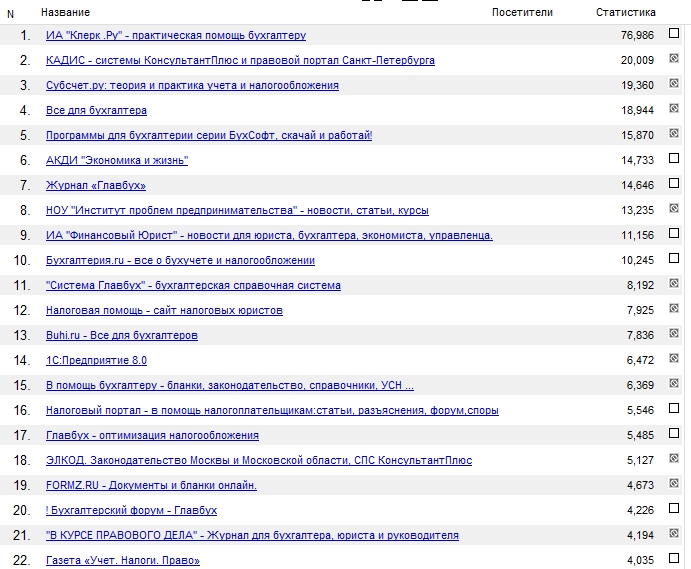Click visitor count 20,009
The image size is (691, 569).
pyautogui.click(x=637, y=60)
